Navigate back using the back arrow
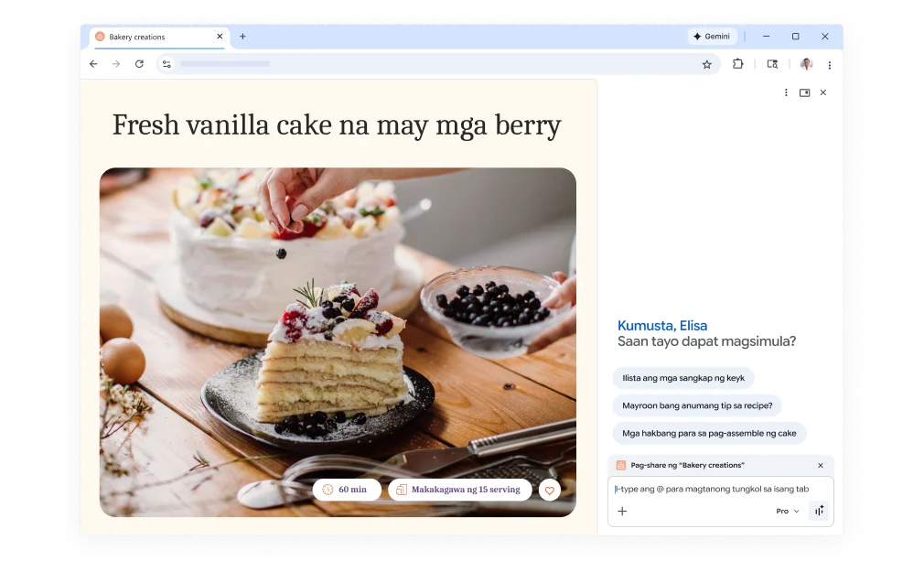Image resolution: width=924 pixels, height=572 pixels. 92,64
